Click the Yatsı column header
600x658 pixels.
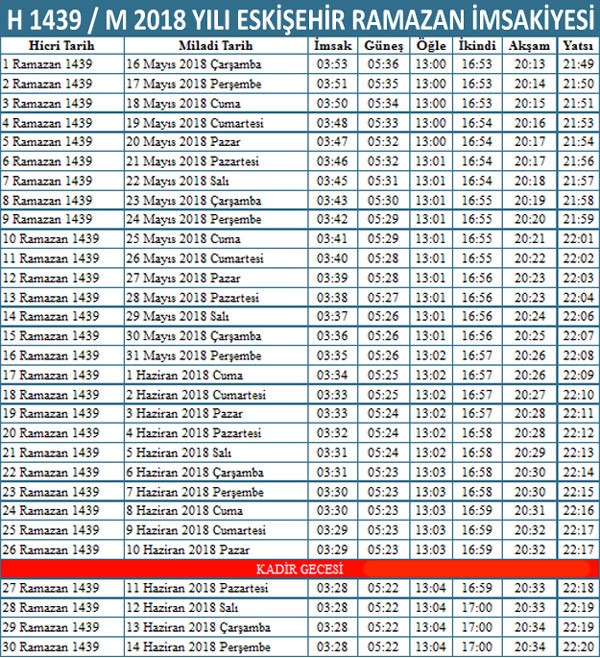pos(577,46)
